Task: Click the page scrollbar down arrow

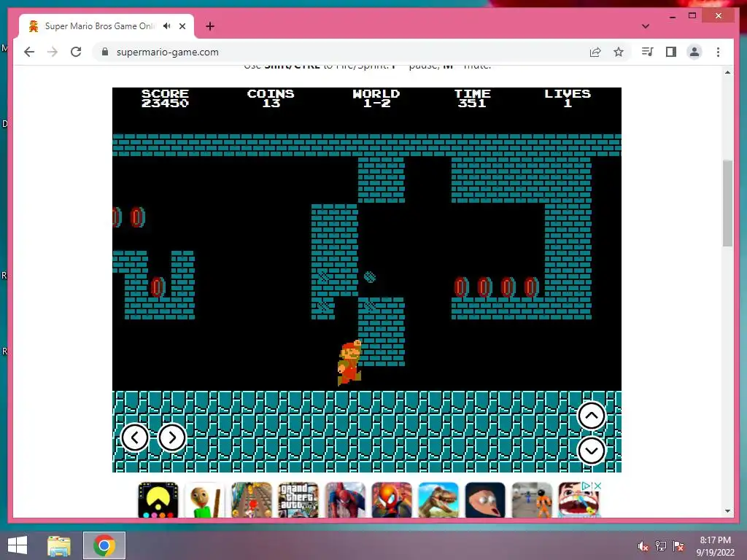Action: tap(727, 511)
